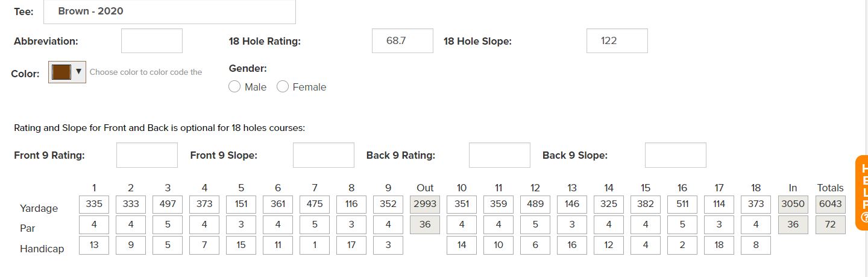Open the tee color dropdown arrow
Screen dimensions: 868x277
[x=78, y=72]
